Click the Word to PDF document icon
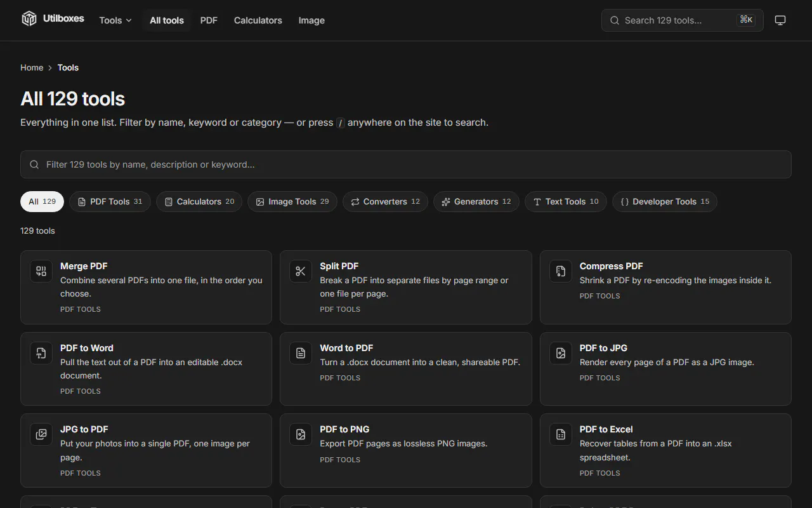812x508 pixels. point(301,353)
